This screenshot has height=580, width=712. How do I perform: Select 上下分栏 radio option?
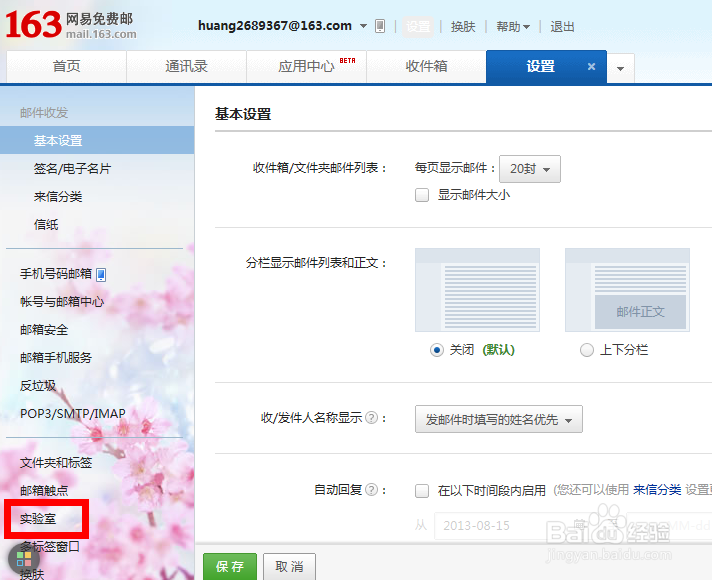click(x=587, y=350)
